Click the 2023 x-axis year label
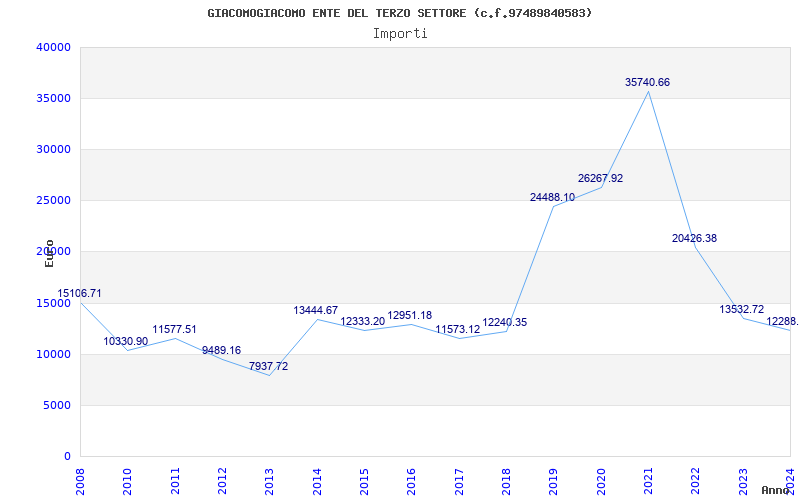800x500 pixels. pos(743,481)
